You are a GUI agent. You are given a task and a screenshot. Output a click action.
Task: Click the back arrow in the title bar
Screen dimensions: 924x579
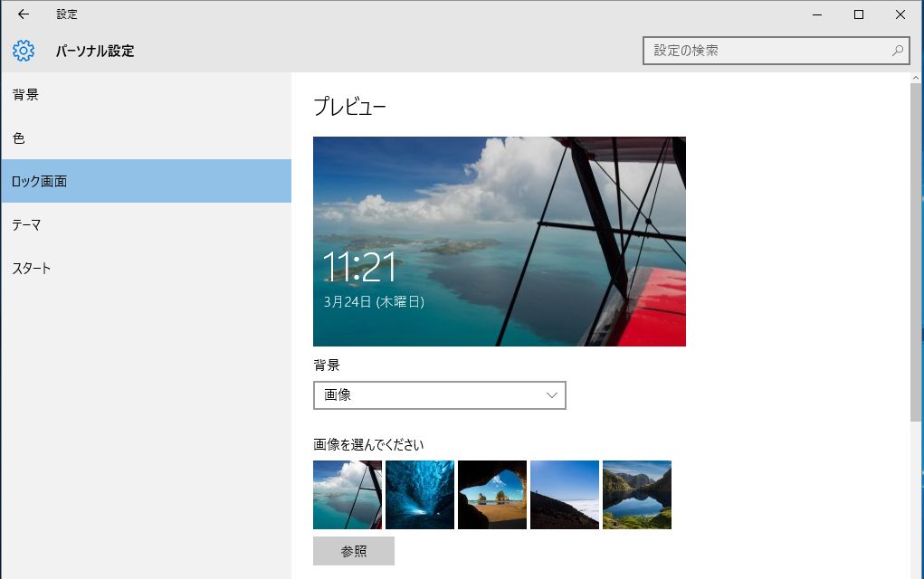point(23,14)
